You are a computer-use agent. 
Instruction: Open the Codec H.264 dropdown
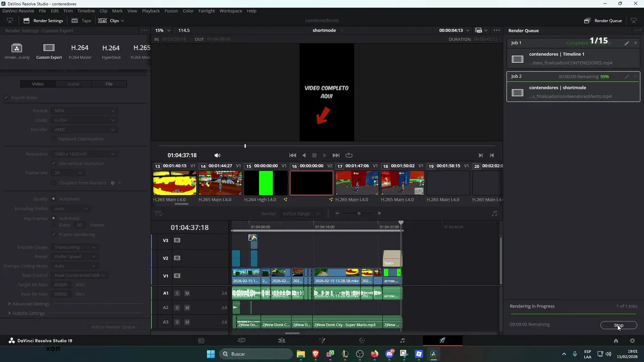(x=84, y=120)
